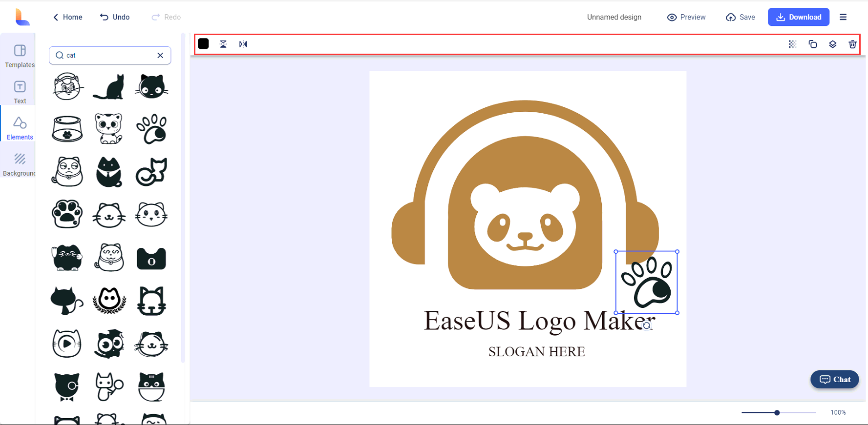Viewport: 868px width, 425px height.
Task: Click the Download button
Action: coord(799,17)
